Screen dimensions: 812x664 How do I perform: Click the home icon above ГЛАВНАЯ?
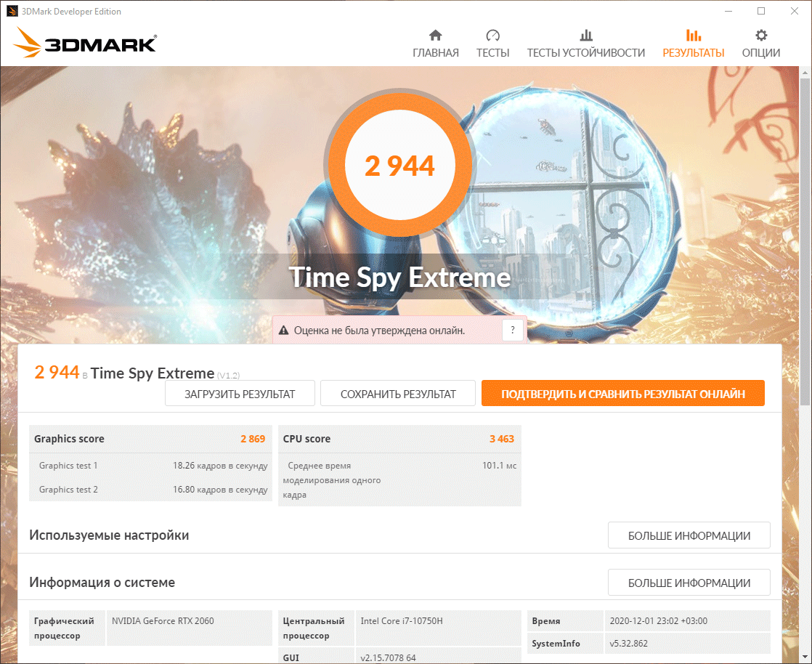click(x=436, y=35)
